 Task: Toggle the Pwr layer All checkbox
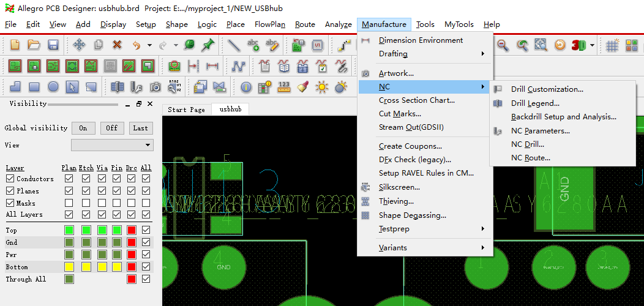(x=146, y=255)
